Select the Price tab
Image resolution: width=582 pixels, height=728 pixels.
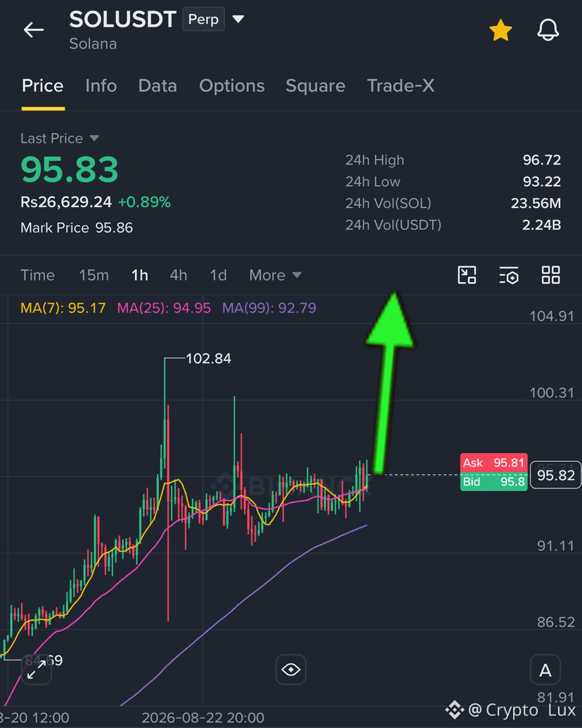[x=43, y=86]
